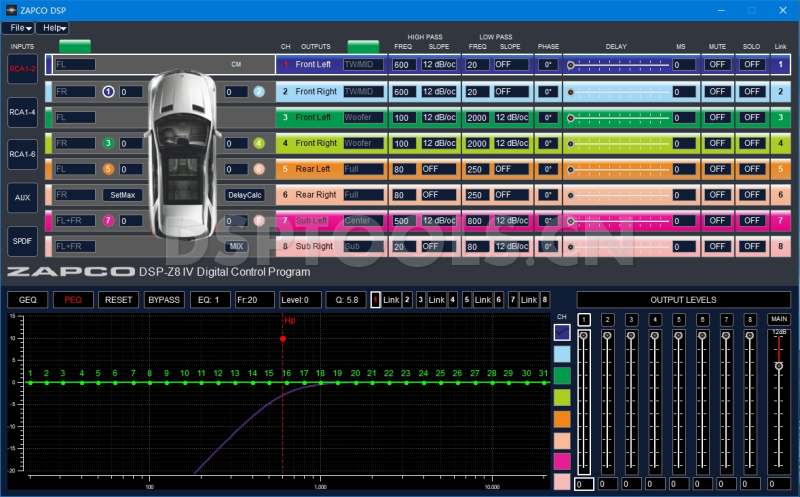Screen dimensions: 800x497
Task: Toggle MUTE for channel 1 Front Left
Action: point(717,65)
